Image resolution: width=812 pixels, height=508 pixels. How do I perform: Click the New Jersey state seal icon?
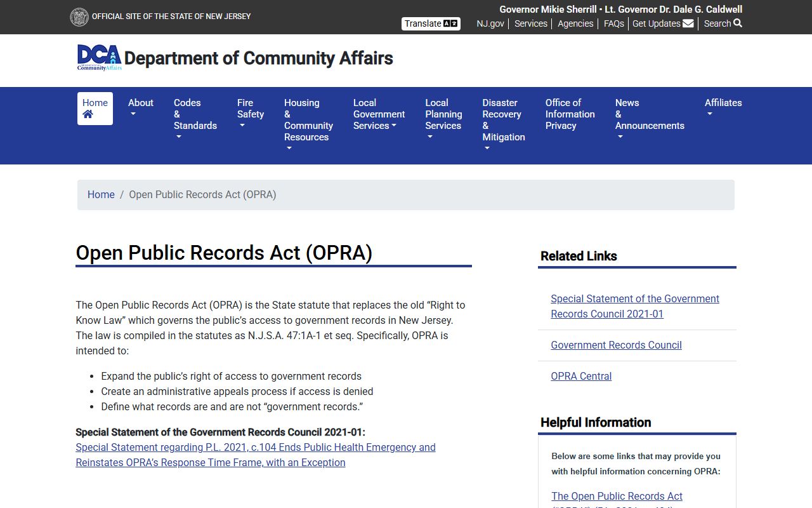[x=79, y=17]
